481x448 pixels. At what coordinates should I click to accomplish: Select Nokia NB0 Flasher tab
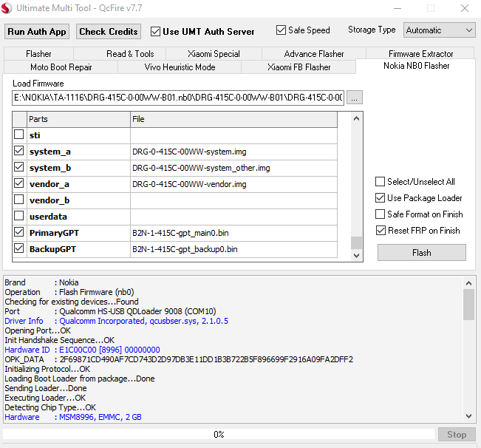coord(416,66)
